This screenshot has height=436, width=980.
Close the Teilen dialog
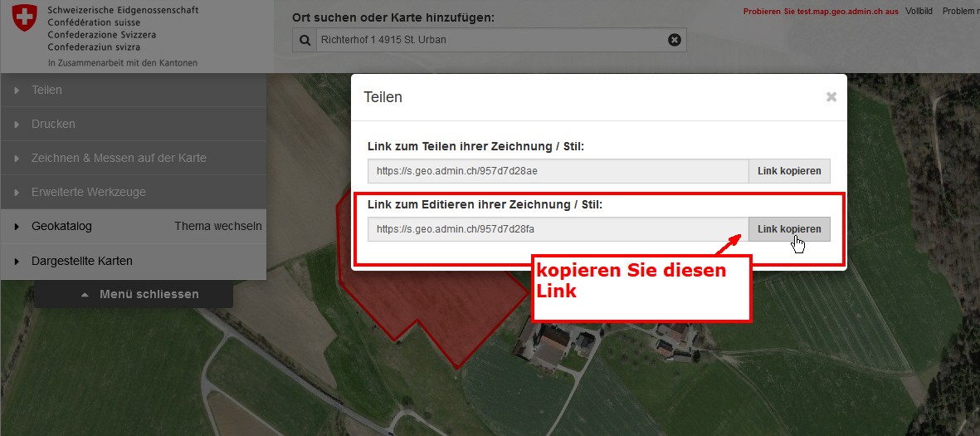click(x=831, y=97)
